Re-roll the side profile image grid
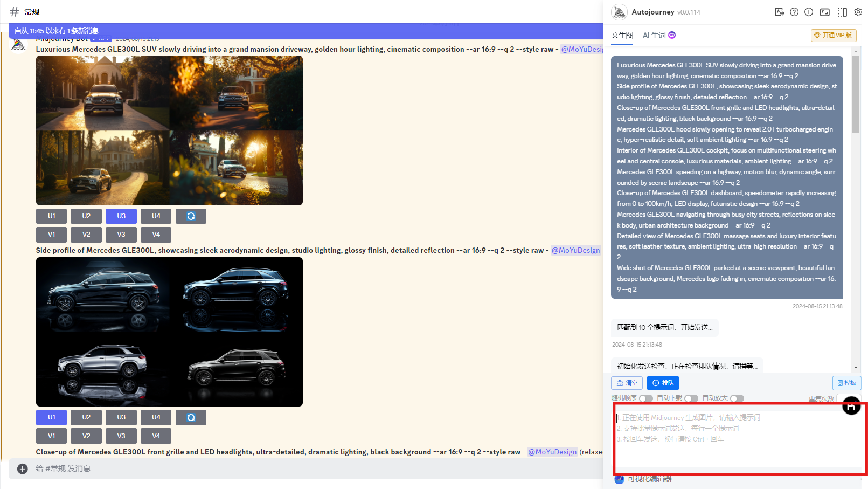Viewport: 868px width, 489px height. click(x=191, y=417)
